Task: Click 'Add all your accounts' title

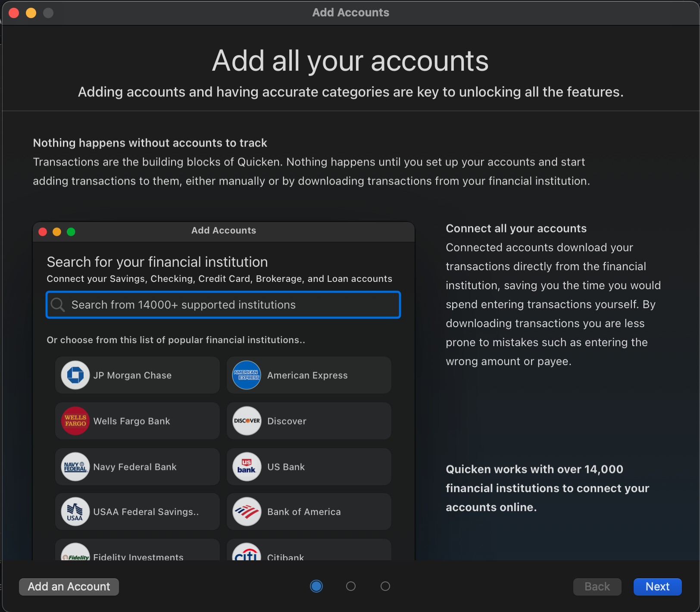Action: (350, 60)
